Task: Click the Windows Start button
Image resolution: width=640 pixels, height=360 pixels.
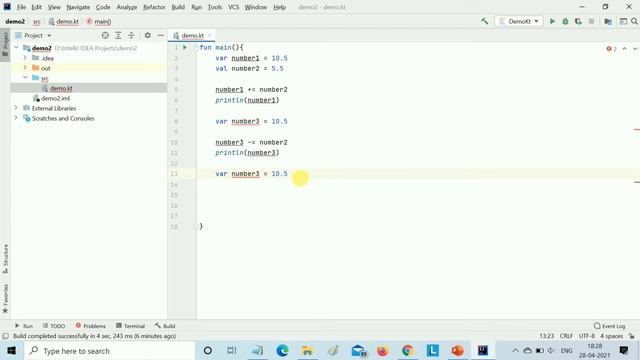Action: [x=11, y=351]
